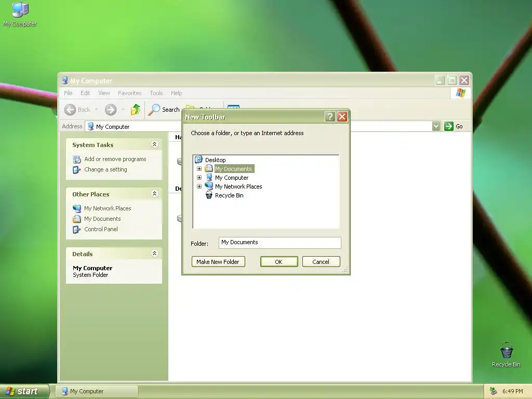Click Desktop icon in folder tree

pos(198,159)
